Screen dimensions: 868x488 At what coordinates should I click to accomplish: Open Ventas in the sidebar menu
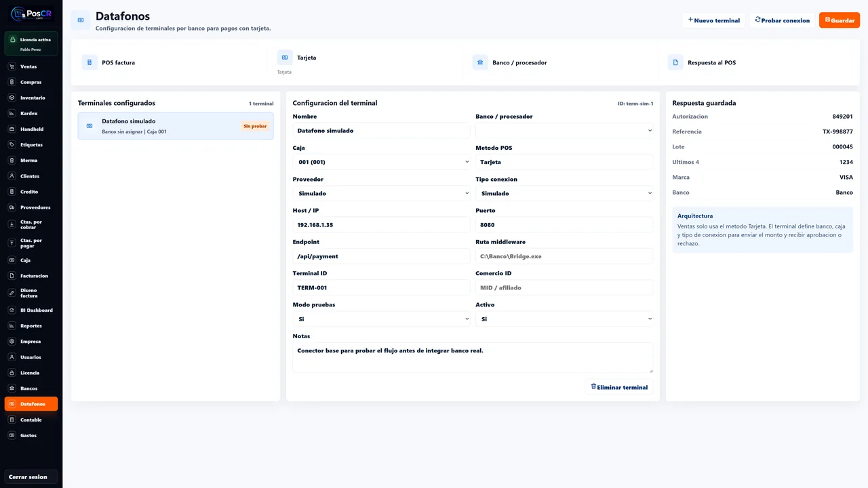[x=31, y=66]
